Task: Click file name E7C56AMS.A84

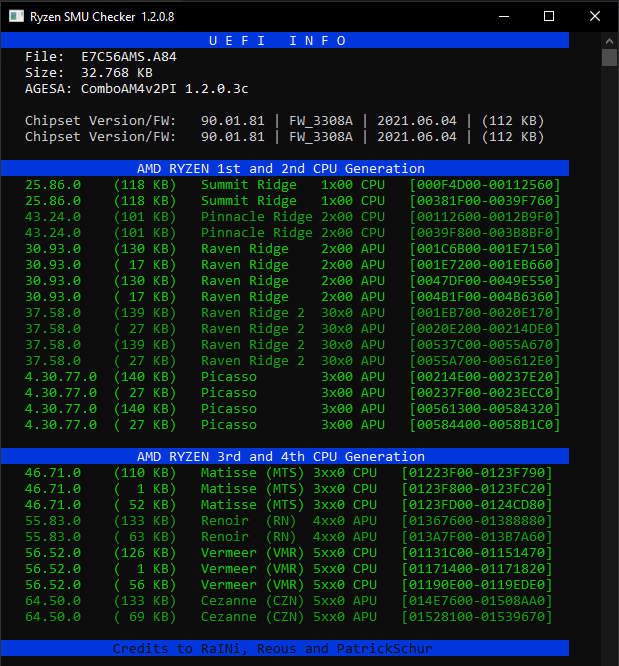Action: pos(129,56)
